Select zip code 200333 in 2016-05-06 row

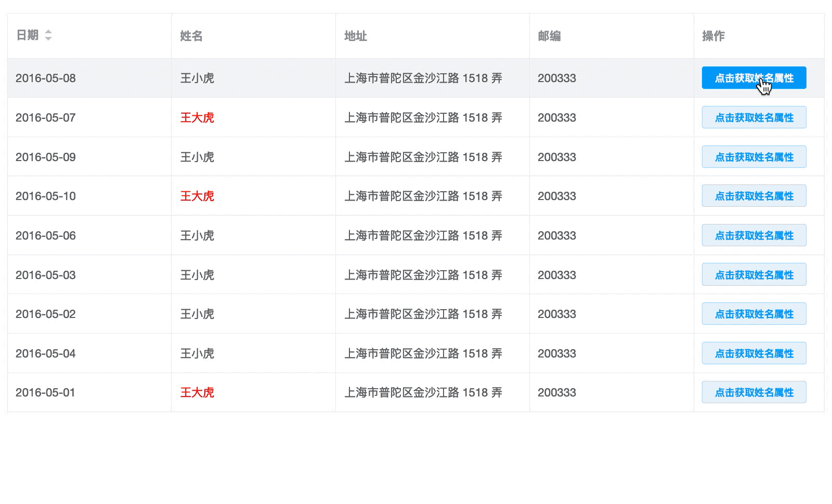click(557, 235)
